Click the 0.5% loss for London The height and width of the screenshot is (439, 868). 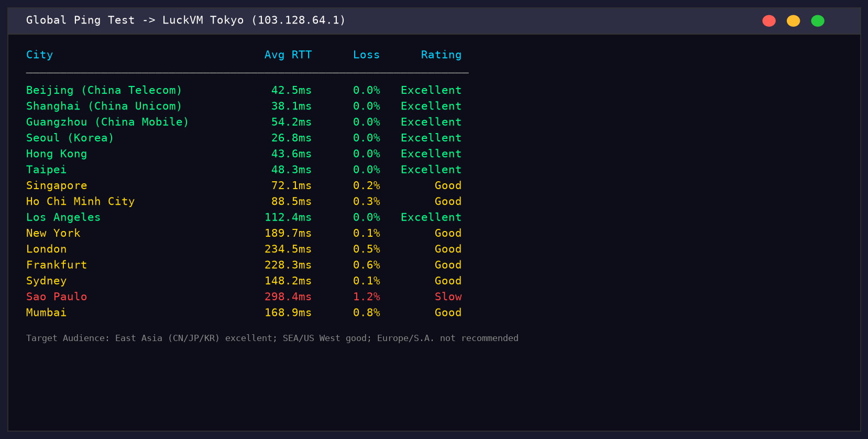pos(367,249)
